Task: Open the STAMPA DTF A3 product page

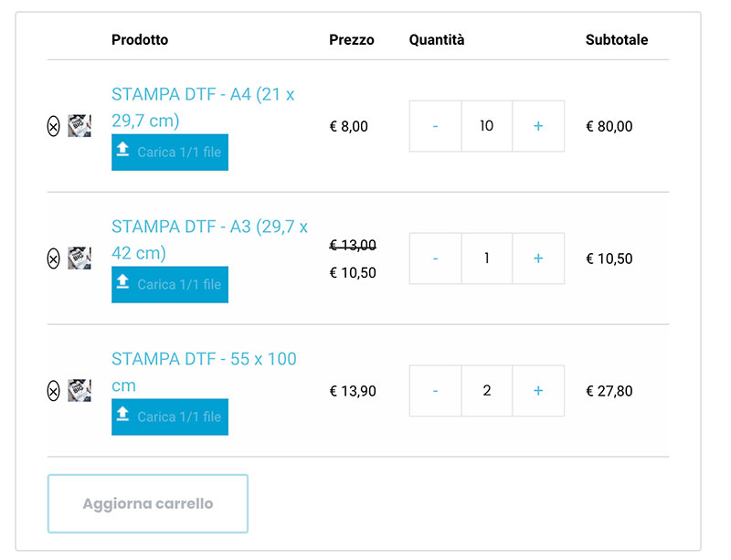Action: [x=208, y=239]
